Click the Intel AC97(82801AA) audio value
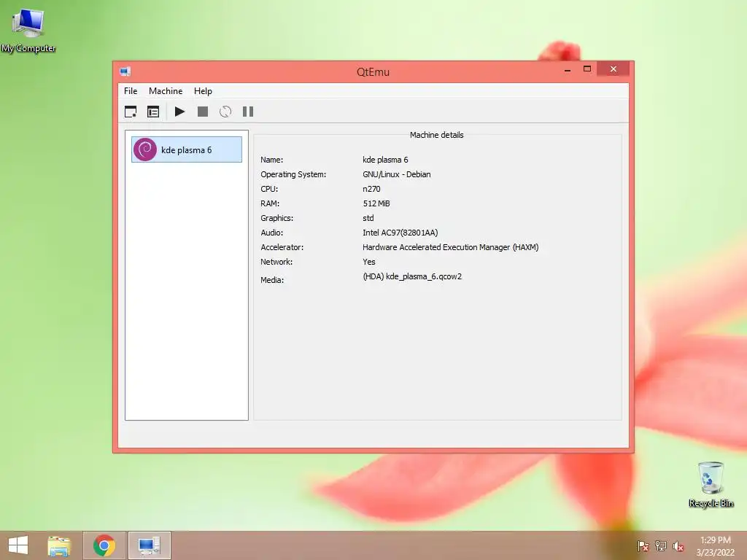This screenshot has width=747, height=560. (x=400, y=233)
